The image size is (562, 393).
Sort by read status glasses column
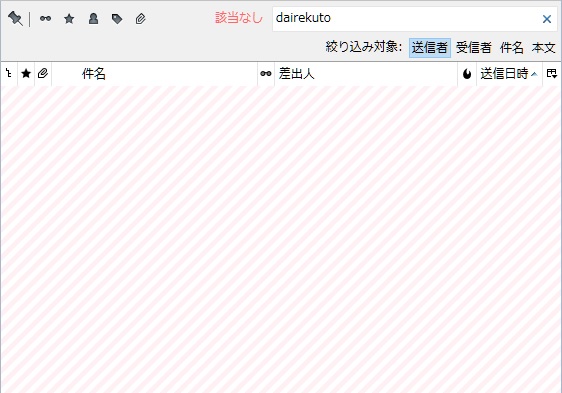pos(266,74)
